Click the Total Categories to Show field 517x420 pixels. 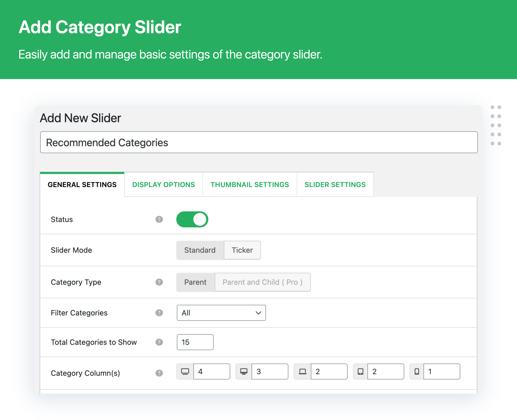click(x=195, y=342)
